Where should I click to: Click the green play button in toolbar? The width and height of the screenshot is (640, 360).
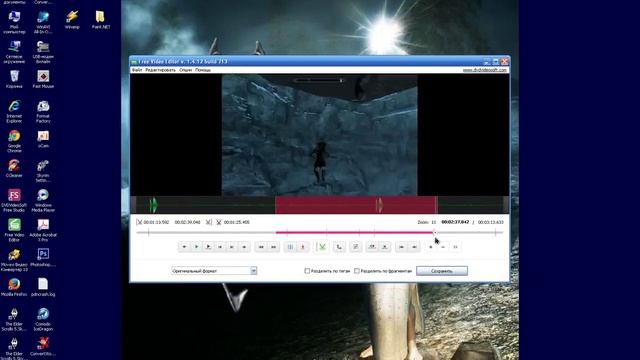pyautogui.click(x=196, y=247)
